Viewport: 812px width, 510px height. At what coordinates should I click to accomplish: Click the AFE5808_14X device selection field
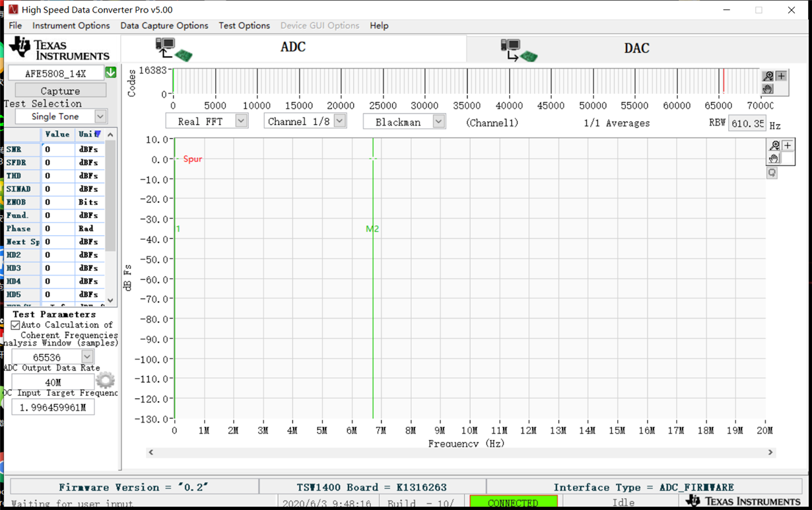[55, 73]
